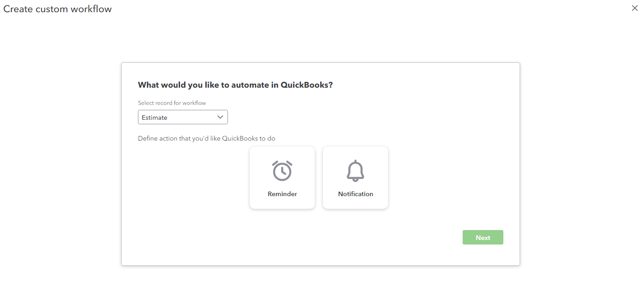Screen dimensions: 644x301
Task: Click the 'Estimate' text in the combo box
Action: (155, 118)
